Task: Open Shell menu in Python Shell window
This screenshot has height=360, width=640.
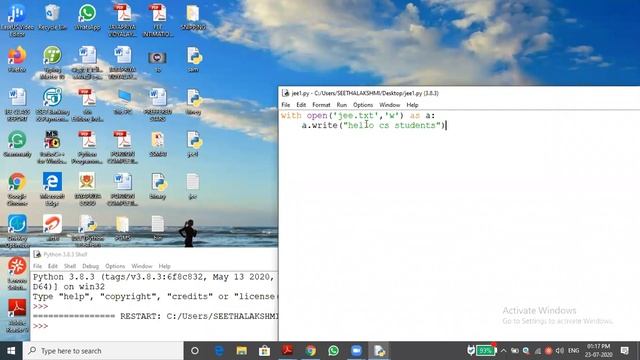Action: 70,266
